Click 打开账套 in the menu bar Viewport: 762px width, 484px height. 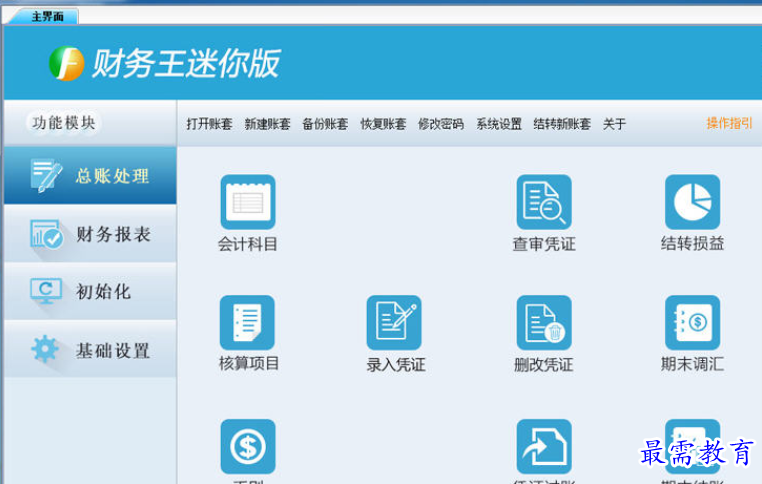point(209,124)
